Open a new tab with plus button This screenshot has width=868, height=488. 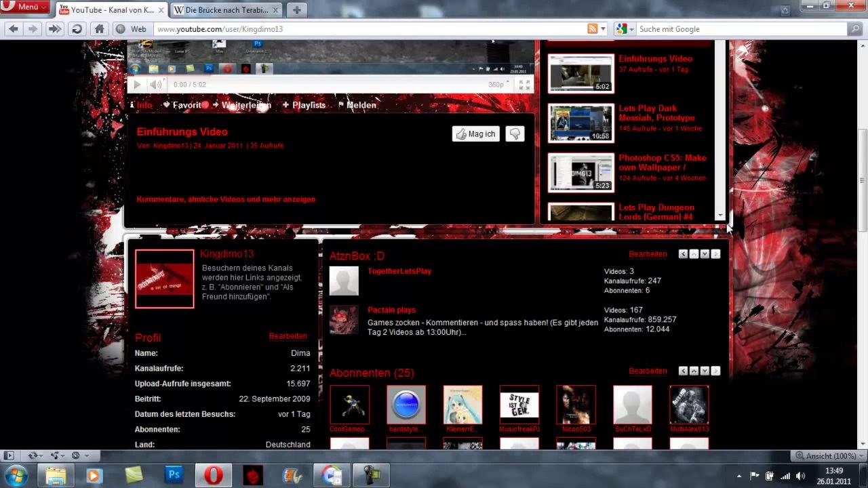pos(296,10)
